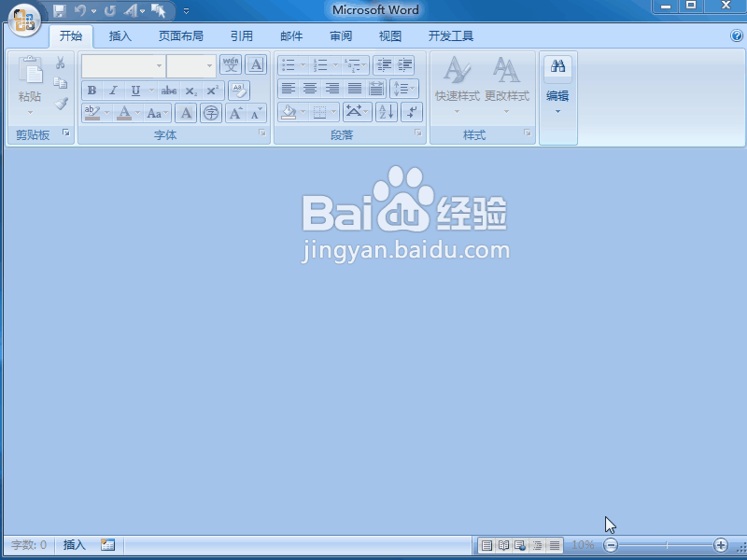Open the 页面布局 ribbon tab
The height and width of the screenshot is (560, 747).
click(x=181, y=35)
